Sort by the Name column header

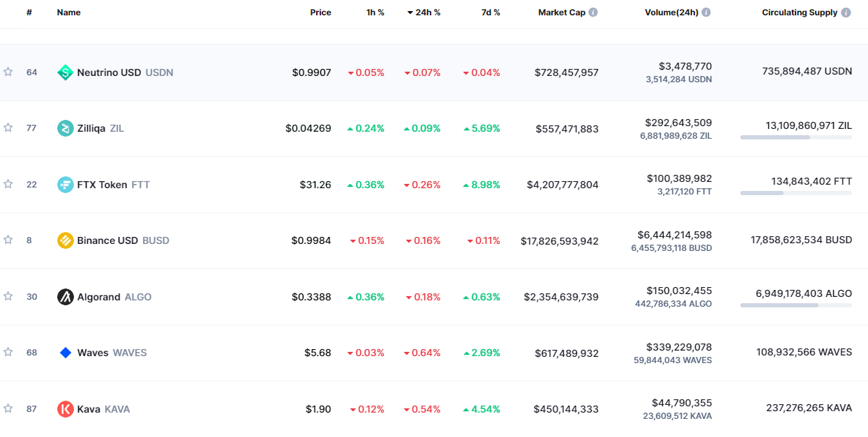click(68, 13)
